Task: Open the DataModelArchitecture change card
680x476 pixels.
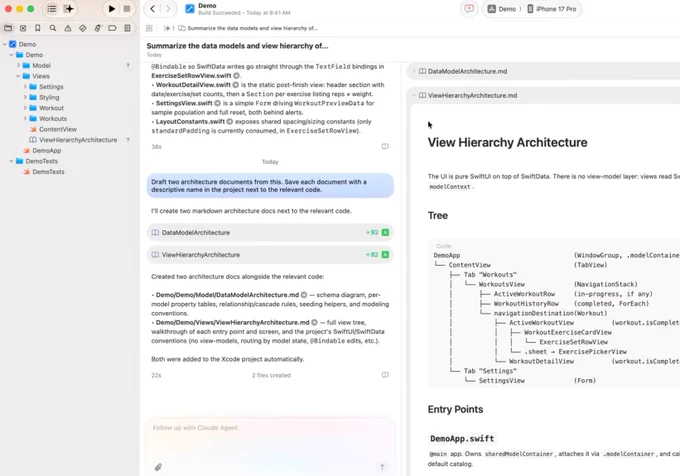Action: [x=270, y=232]
